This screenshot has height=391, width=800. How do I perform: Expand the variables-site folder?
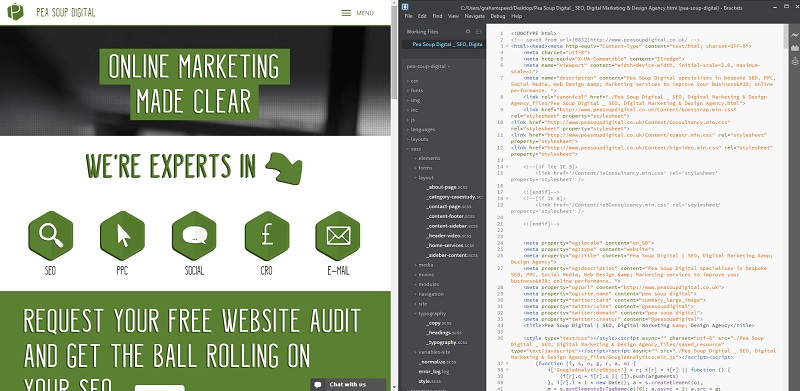[433, 352]
